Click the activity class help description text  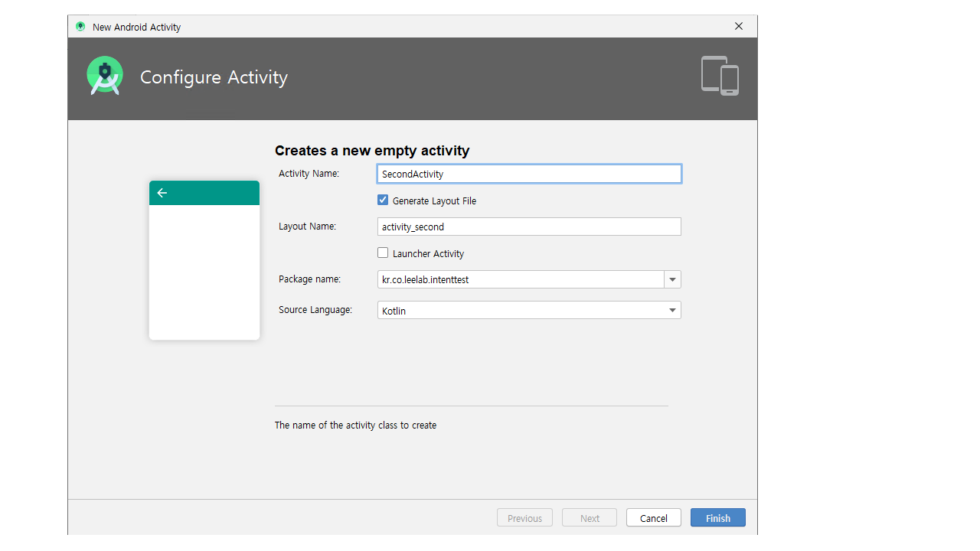pos(355,425)
